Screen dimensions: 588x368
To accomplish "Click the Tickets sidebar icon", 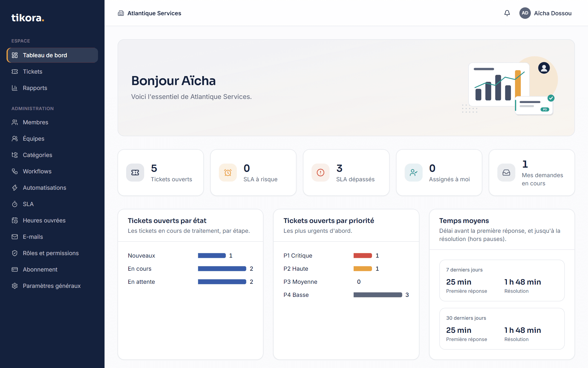I will pos(15,72).
